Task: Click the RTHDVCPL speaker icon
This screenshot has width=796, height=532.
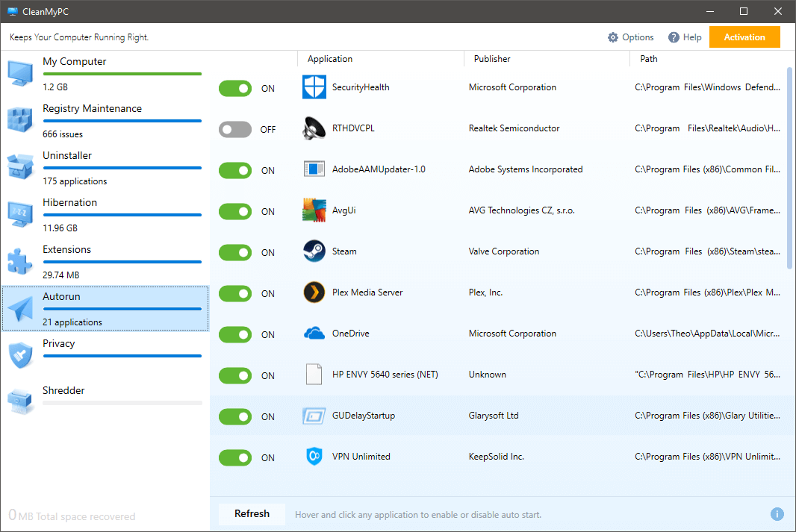Action: pos(314,128)
